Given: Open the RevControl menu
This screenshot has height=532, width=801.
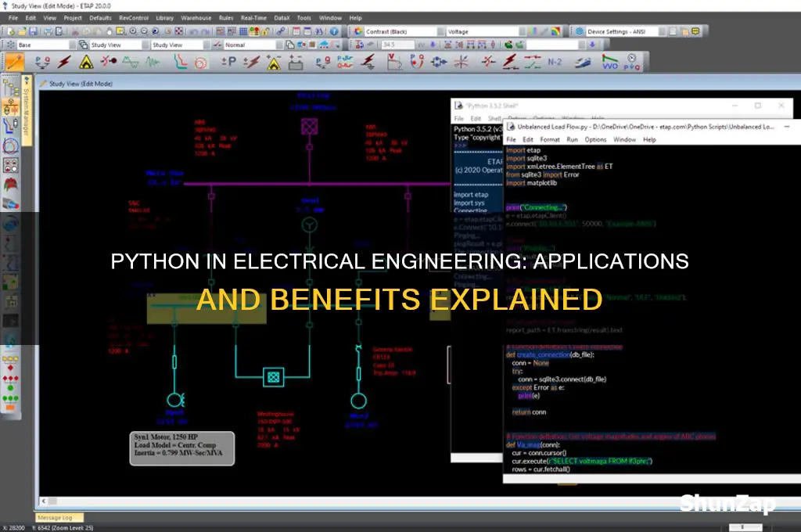Looking at the screenshot, I should [133, 18].
